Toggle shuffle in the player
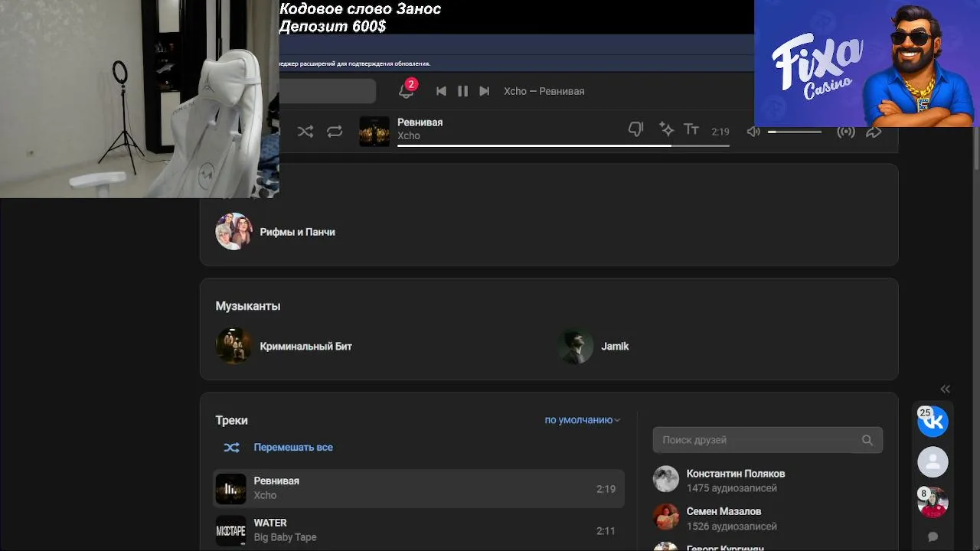 point(305,132)
